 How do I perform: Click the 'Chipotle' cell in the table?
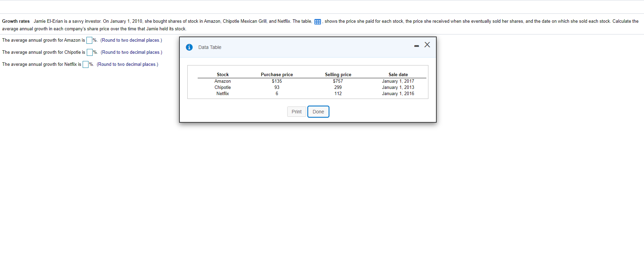pyautogui.click(x=223, y=88)
